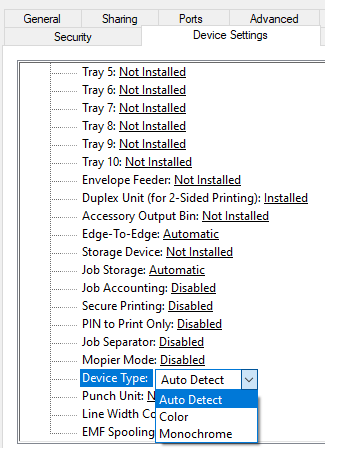This screenshot has height=449, width=364.
Task: Go to the Ports tab
Action: click(191, 19)
